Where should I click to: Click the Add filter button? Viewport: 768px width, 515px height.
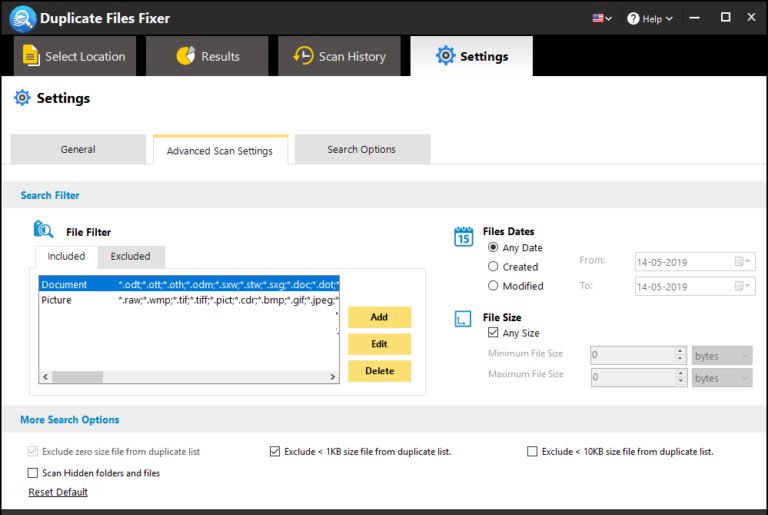tap(380, 317)
